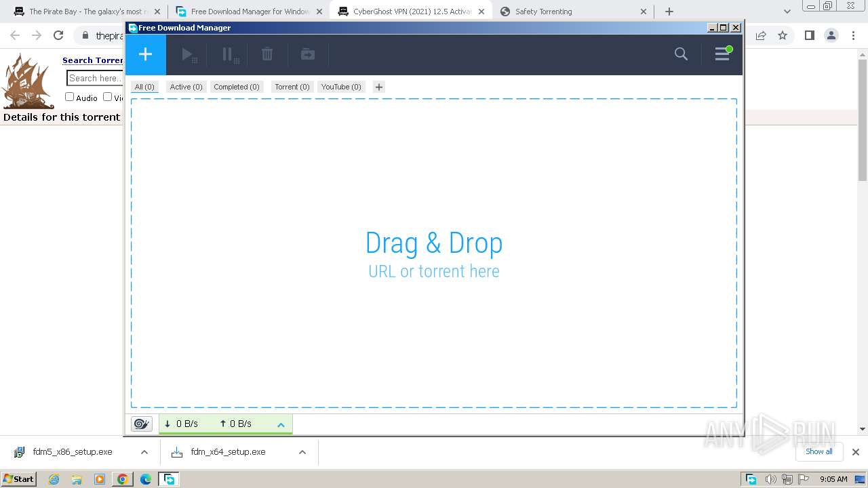
Task: Expand options for fdm5_x86_setup.exe download
Action: click(144, 452)
